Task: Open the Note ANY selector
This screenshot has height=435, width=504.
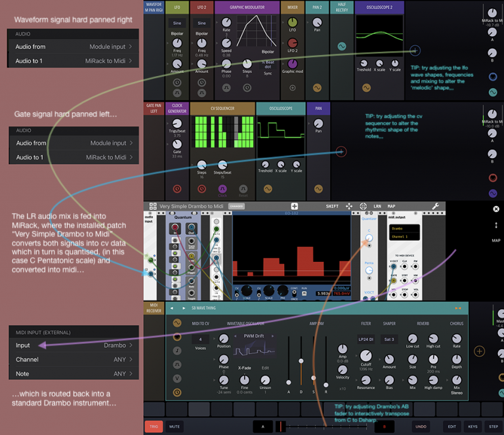Action: pyautogui.click(x=74, y=373)
